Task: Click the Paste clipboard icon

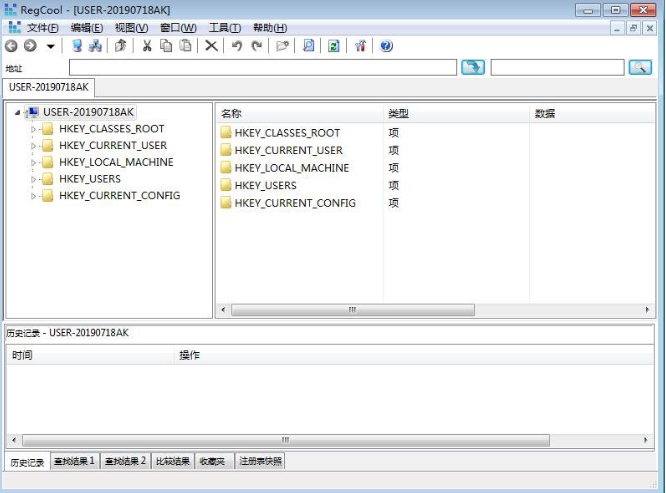Action: tap(186, 46)
